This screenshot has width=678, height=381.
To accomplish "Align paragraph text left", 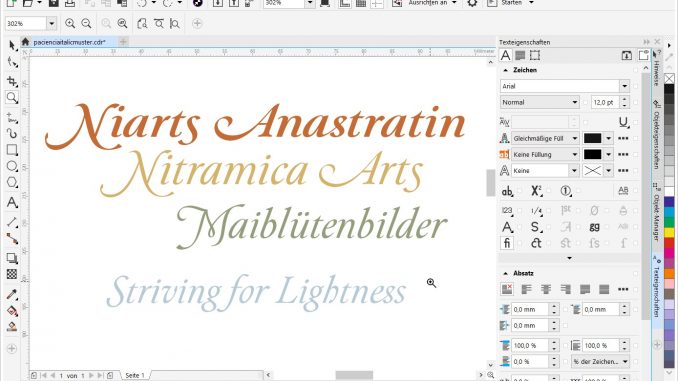I will [x=526, y=289].
